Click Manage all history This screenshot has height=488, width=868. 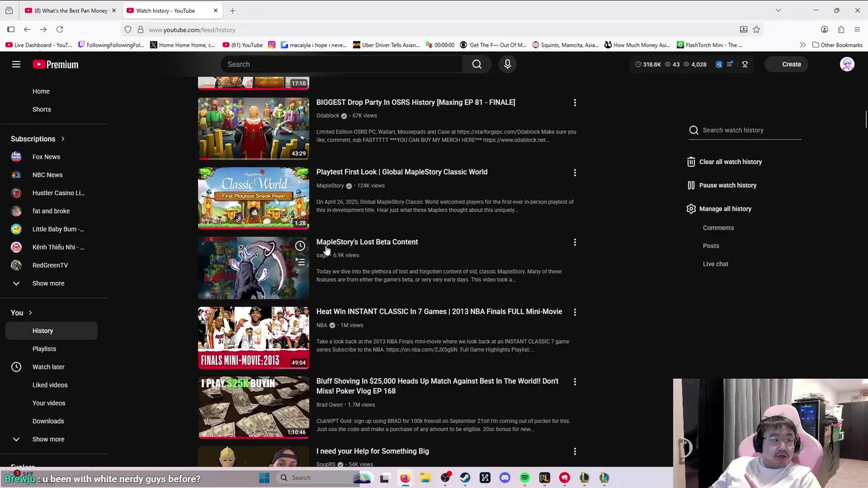click(725, 209)
